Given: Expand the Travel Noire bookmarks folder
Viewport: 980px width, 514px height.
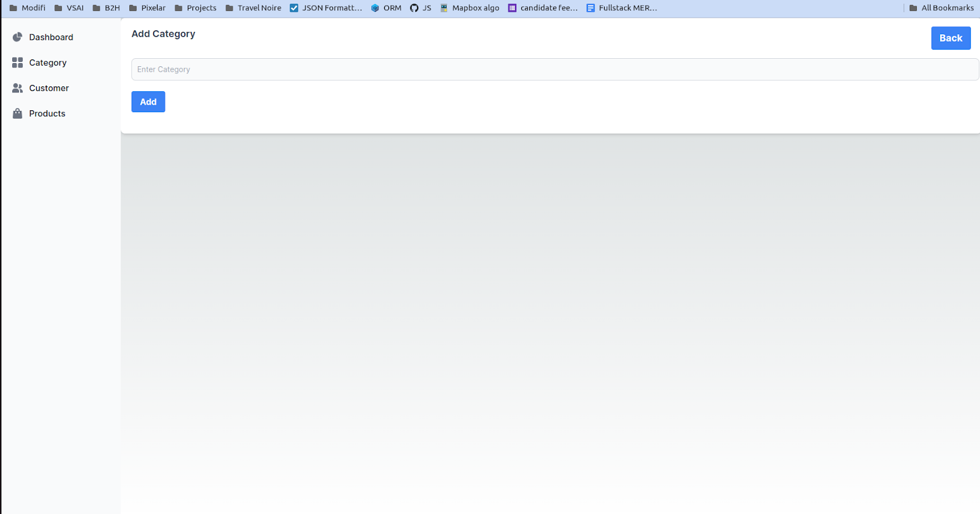Looking at the screenshot, I should tap(253, 8).
